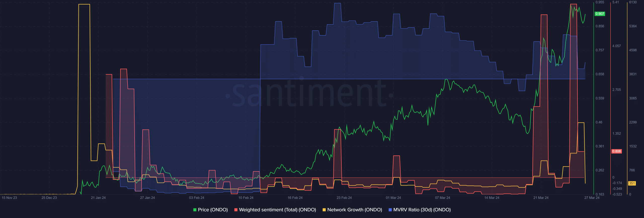The width and height of the screenshot is (644, 218).
Task: Click the 0.361 price axis value
Action: tap(600, 146)
